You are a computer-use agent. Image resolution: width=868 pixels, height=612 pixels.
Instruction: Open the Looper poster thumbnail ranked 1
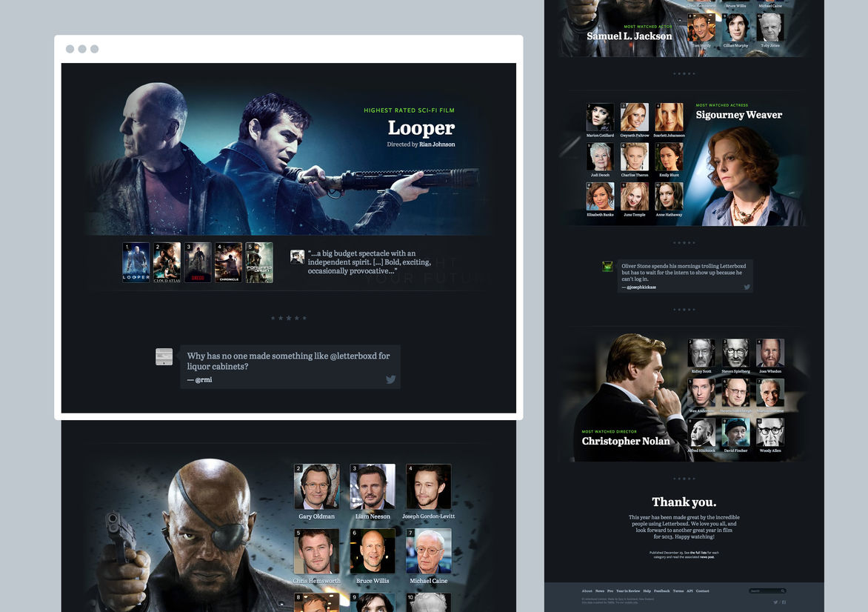[x=136, y=262]
